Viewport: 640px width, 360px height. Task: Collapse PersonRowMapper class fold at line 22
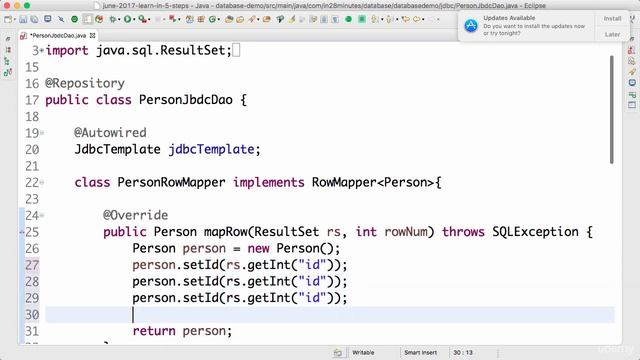[42, 182]
